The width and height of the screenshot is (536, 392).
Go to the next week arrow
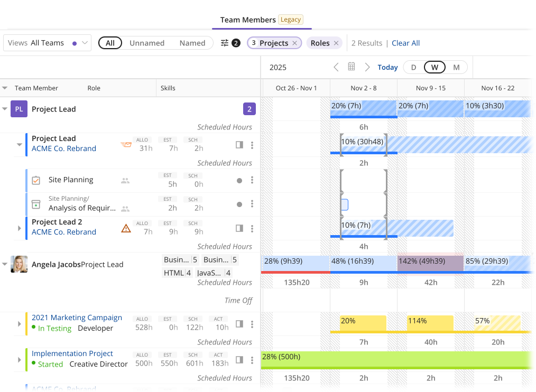367,67
